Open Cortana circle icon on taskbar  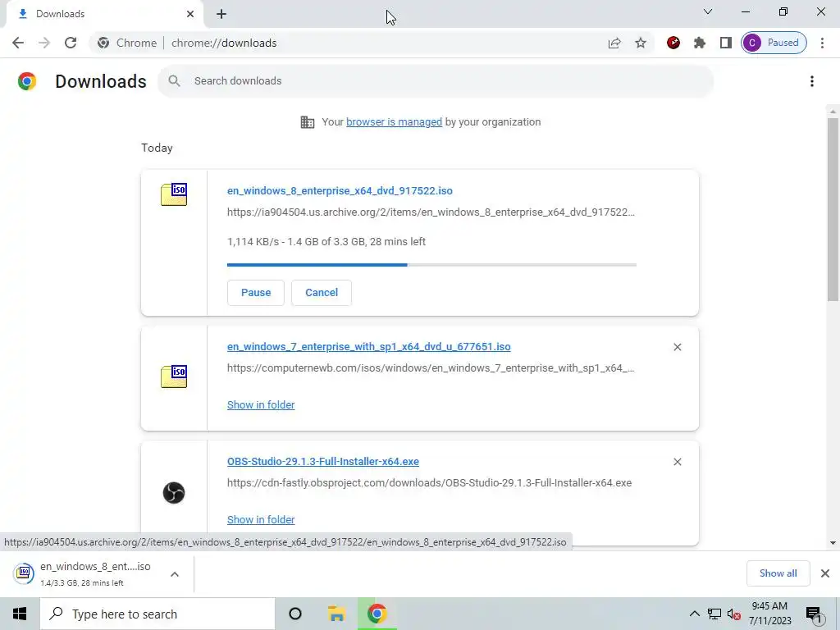coord(295,614)
